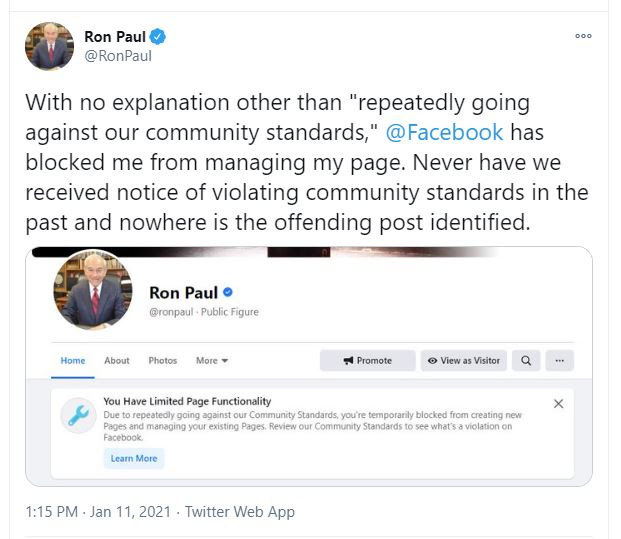Open the Facebook page ellipsis menu button
The height and width of the screenshot is (539, 621).
[x=559, y=360]
